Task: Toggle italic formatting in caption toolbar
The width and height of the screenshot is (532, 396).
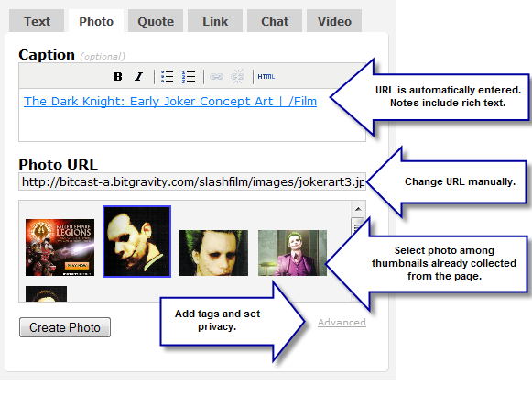Action: (139, 77)
